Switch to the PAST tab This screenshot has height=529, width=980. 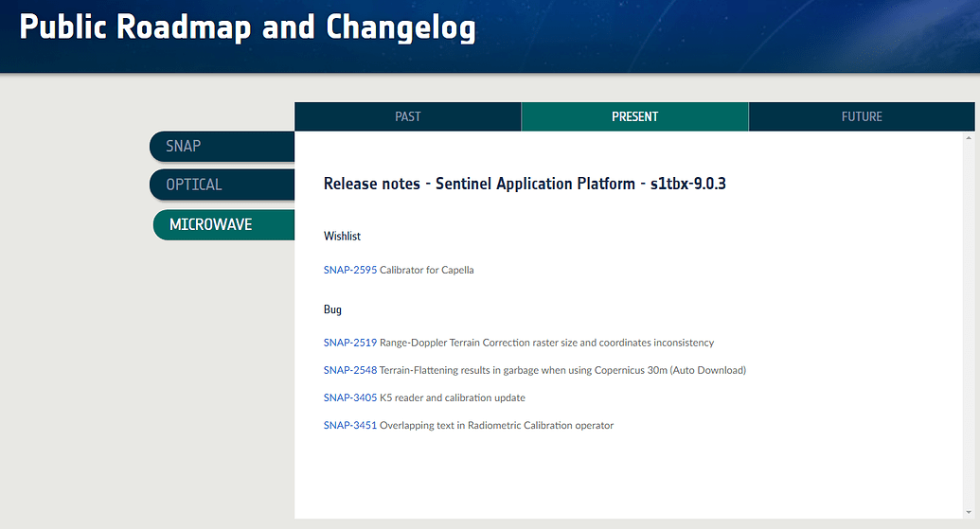click(x=407, y=116)
